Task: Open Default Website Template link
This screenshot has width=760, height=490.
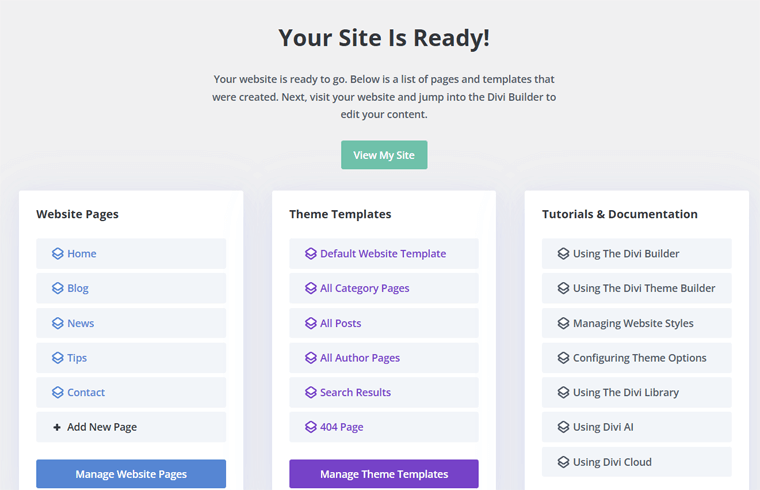Action: tap(384, 253)
